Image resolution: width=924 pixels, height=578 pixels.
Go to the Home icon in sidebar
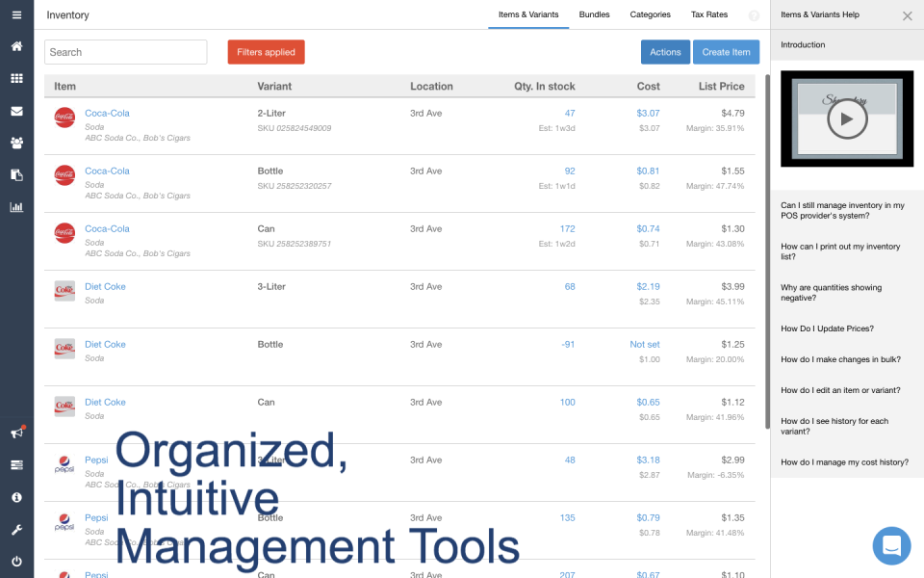[x=16, y=46]
